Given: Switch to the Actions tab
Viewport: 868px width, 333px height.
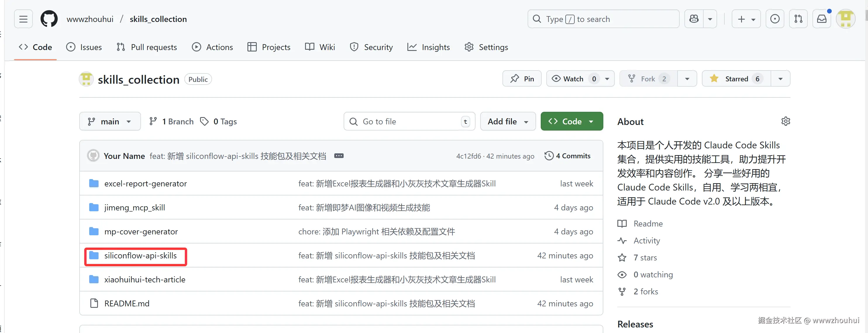Looking at the screenshot, I should [x=212, y=47].
